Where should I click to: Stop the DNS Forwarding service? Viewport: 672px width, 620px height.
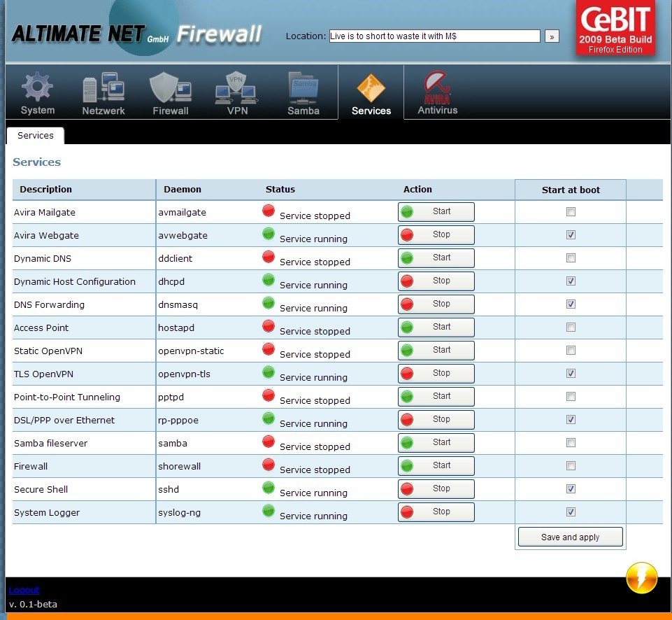click(x=436, y=304)
